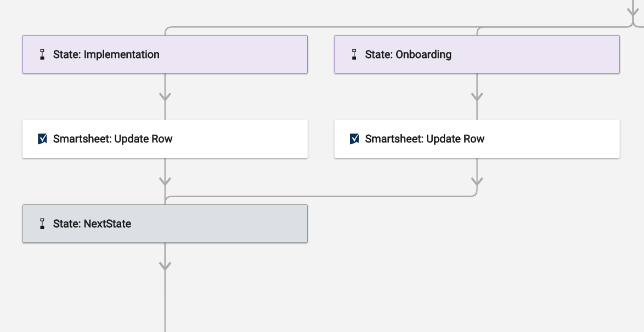Open the gray NextState state box
Image resolution: width=644 pixels, height=332 pixels.
tap(165, 224)
